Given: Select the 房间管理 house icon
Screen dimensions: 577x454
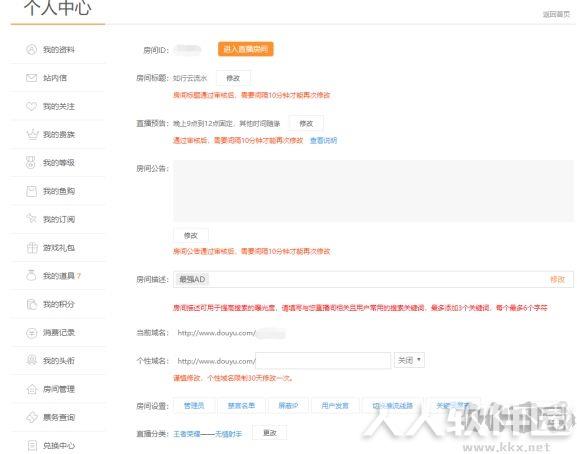Looking at the screenshot, I should pyautogui.click(x=32, y=389).
